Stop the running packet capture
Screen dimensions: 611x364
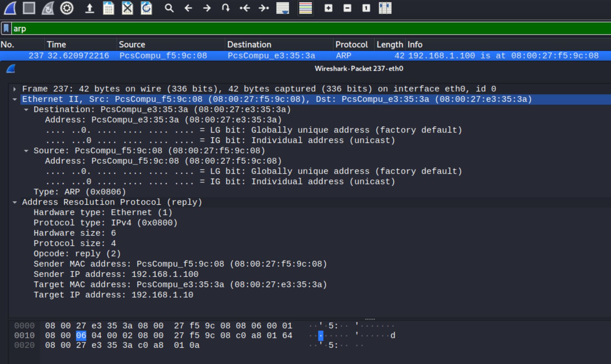[x=29, y=8]
